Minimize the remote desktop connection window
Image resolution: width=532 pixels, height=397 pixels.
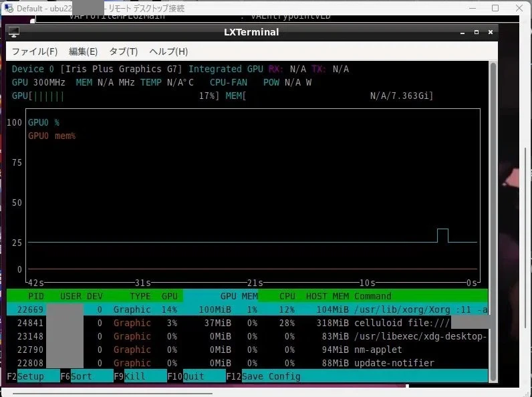tap(473, 8)
